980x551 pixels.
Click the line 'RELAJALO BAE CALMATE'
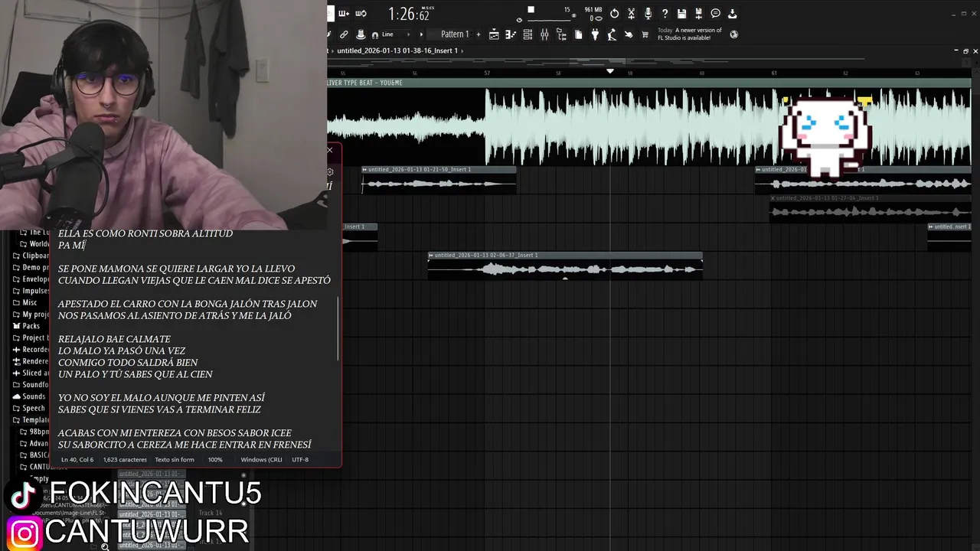coord(114,339)
